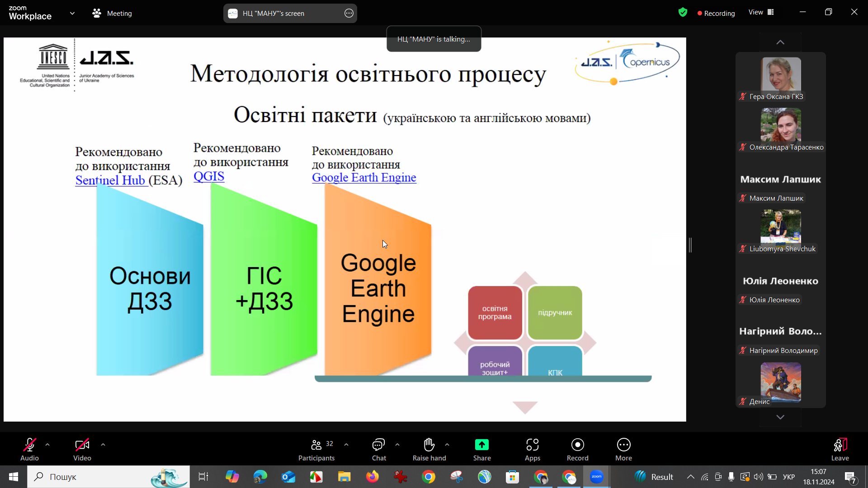Screen dimensions: 868x488
Task: Open the Apps icon in toolbar
Action: pos(532,445)
